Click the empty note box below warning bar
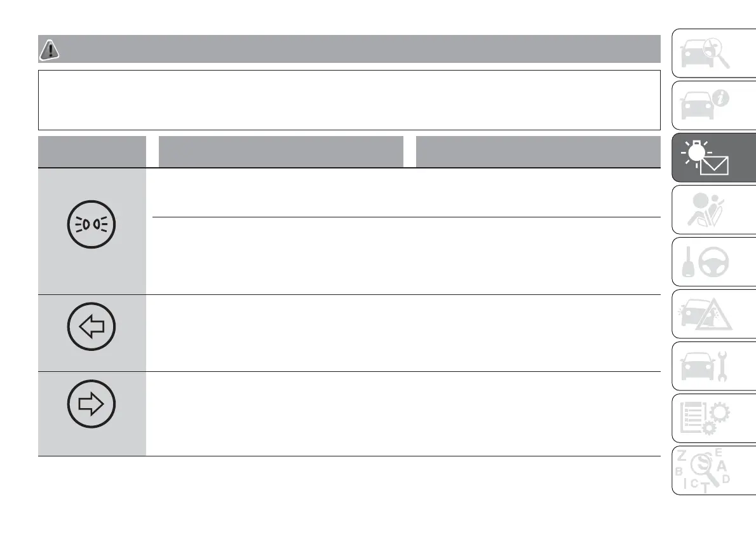The width and height of the screenshot is (756, 534). [349, 100]
